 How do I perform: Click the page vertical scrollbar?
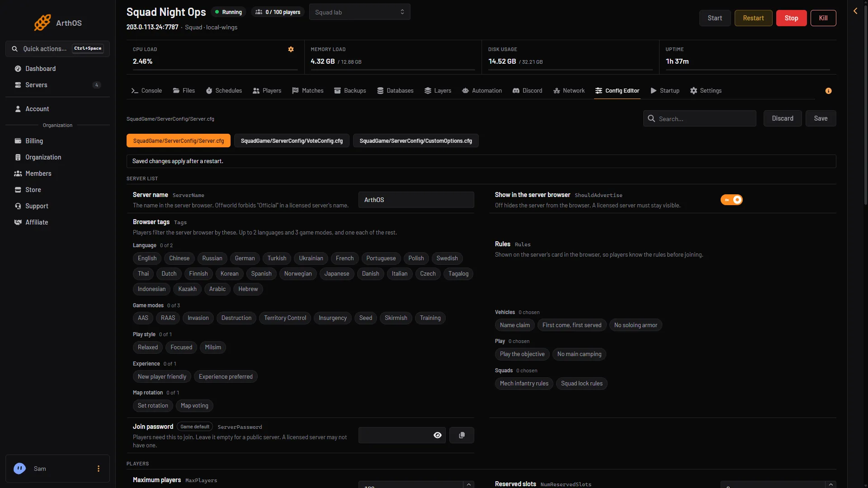click(x=865, y=104)
